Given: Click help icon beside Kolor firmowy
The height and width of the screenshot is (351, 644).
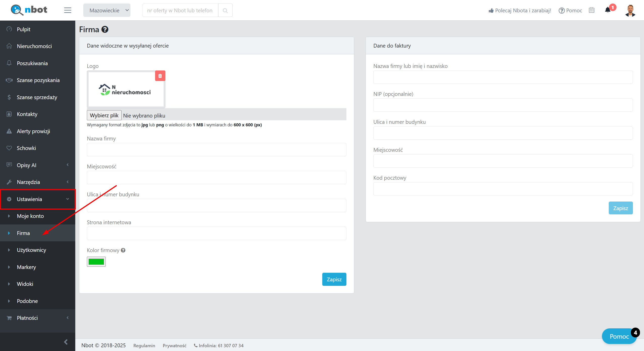Looking at the screenshot, I should [123, 250].
